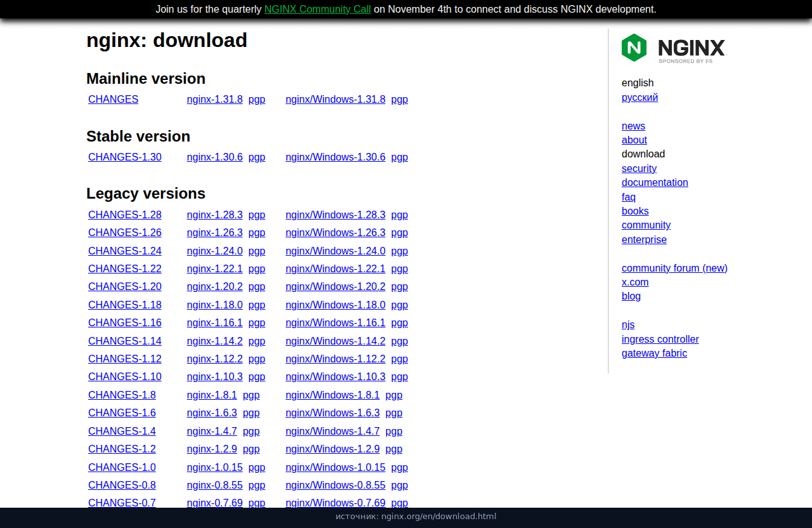Viewport: 812px width, 528px height.
Task: Download nginx-1.31.8 source
Action: [x=214, y=99]
